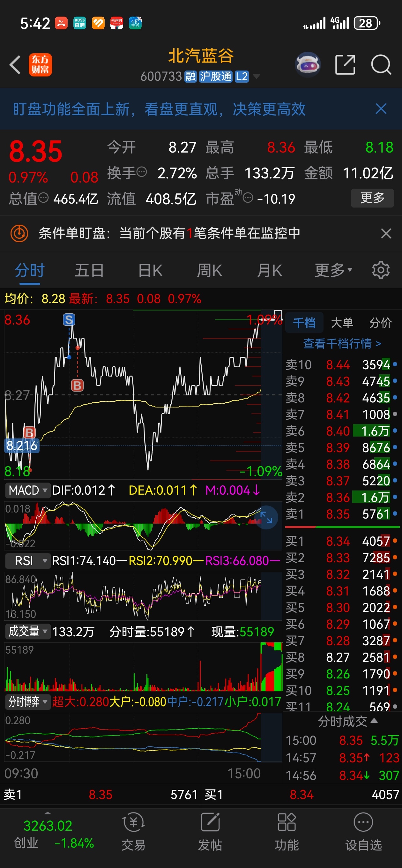The image size is (402, 868).
Task: Tap the 14:57 trade tick row
Action: (x=342, y=758)
